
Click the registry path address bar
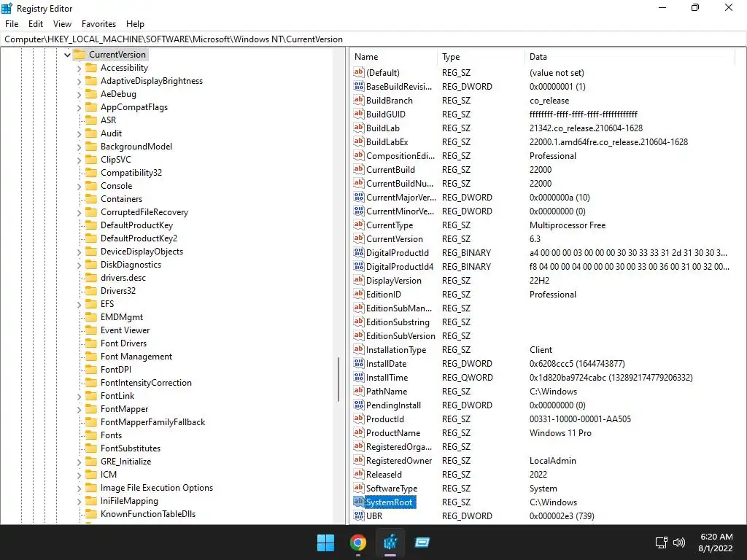click(373, 39)
